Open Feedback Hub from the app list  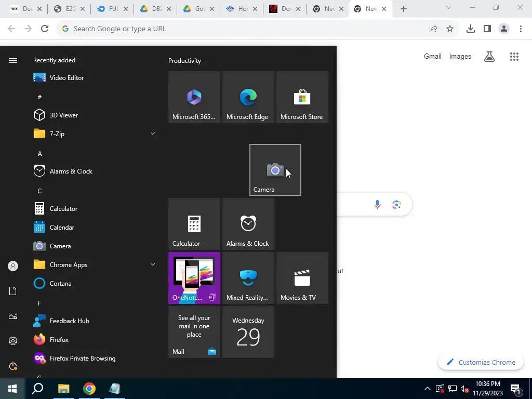95,321
